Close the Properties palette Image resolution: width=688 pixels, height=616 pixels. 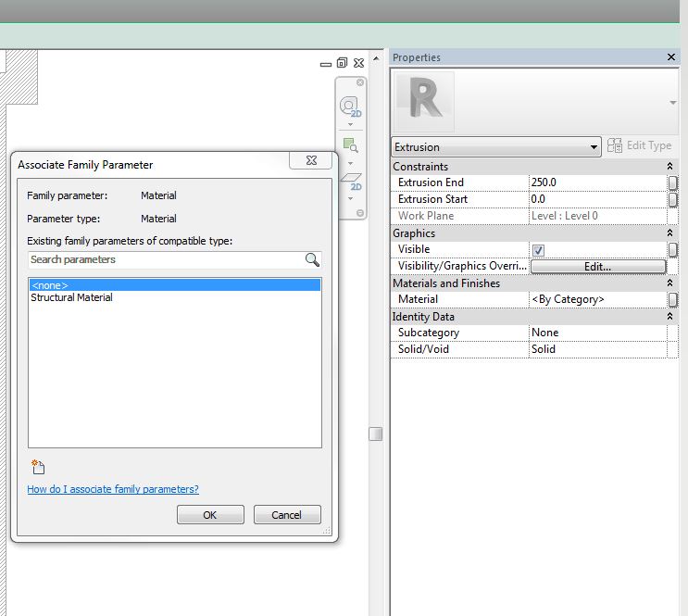[x=671, y=57]
